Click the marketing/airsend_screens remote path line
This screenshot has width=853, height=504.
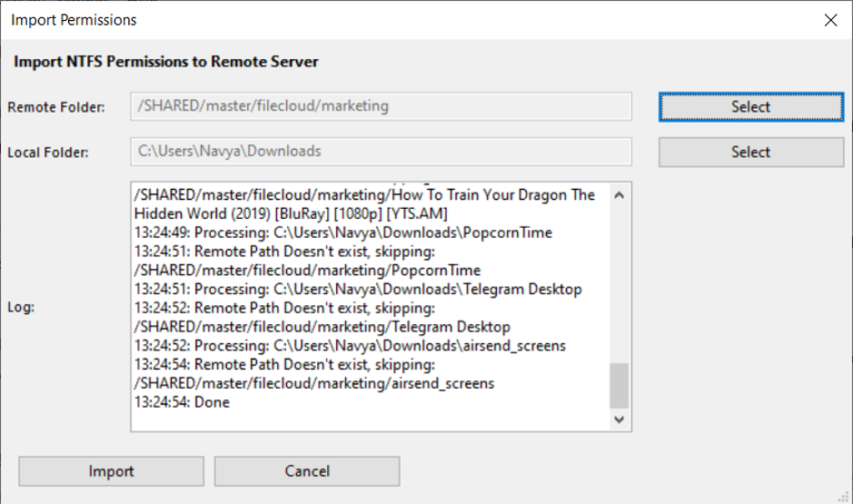click(x=314, y=383)
